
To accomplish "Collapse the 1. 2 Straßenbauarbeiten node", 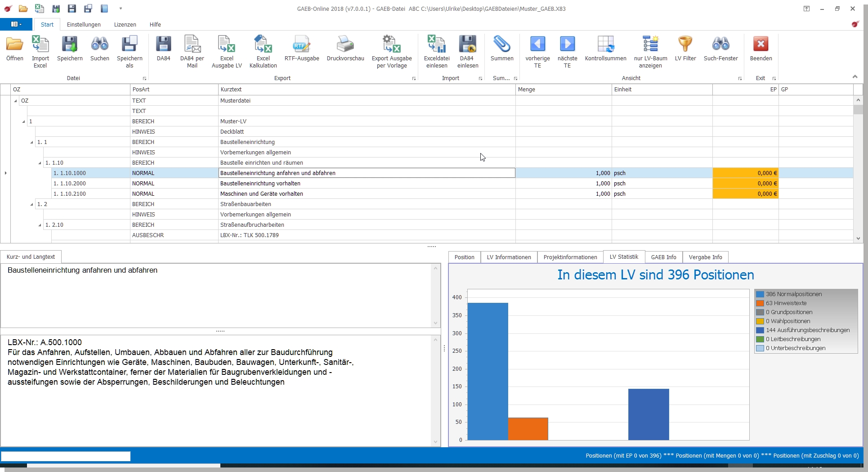I will click(x=32, y=204).
